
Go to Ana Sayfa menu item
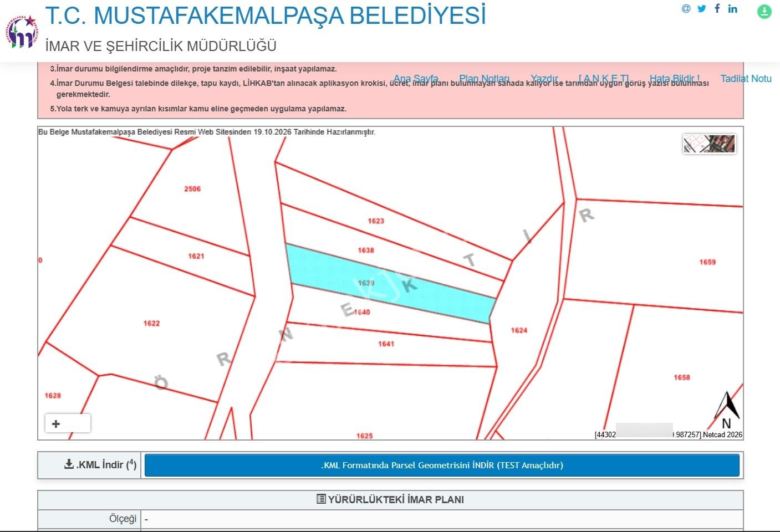[x=416, y=79]
